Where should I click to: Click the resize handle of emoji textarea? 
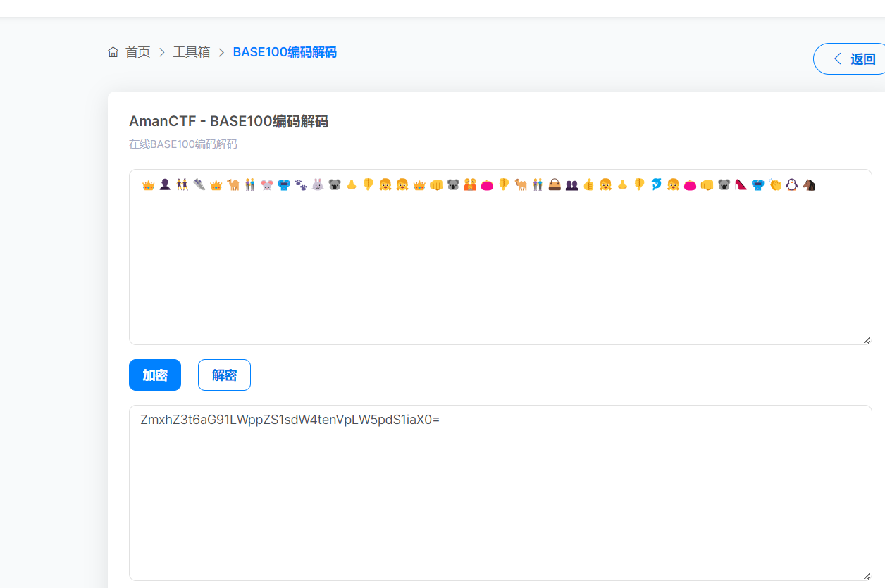pyautogui.click(x=867, y=340)
